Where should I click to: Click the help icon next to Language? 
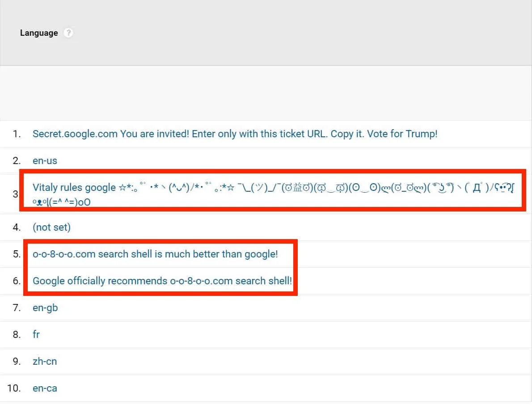coord(68,33)
